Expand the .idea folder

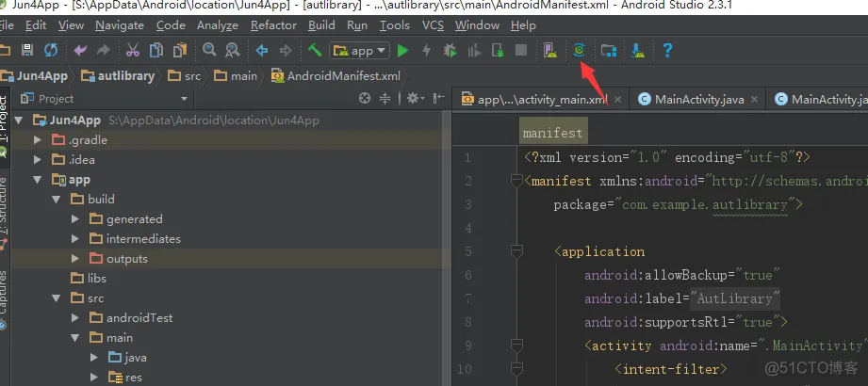click(x=37, y=160)
